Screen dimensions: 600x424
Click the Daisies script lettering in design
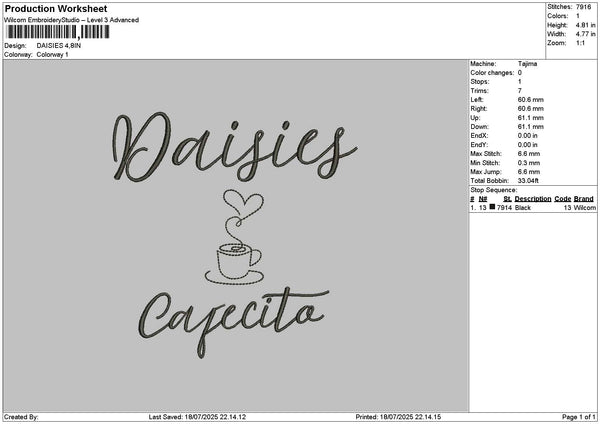coord(235,147)
